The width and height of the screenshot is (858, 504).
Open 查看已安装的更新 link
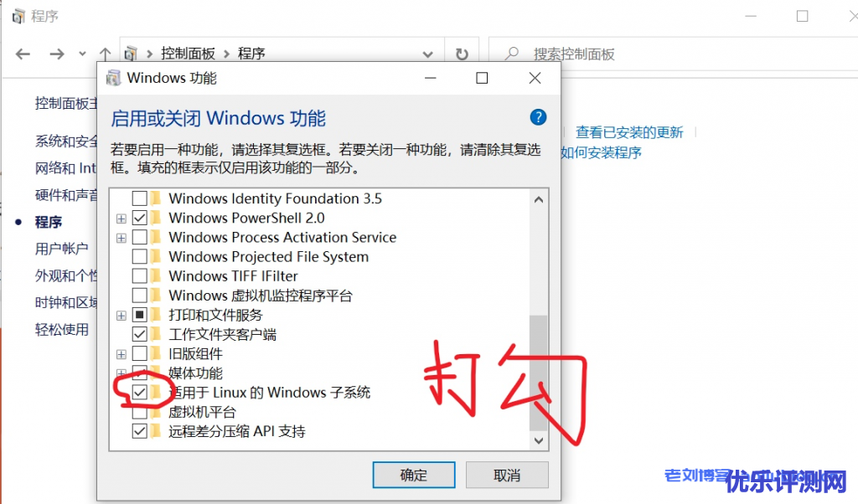(x=629, y=132)
